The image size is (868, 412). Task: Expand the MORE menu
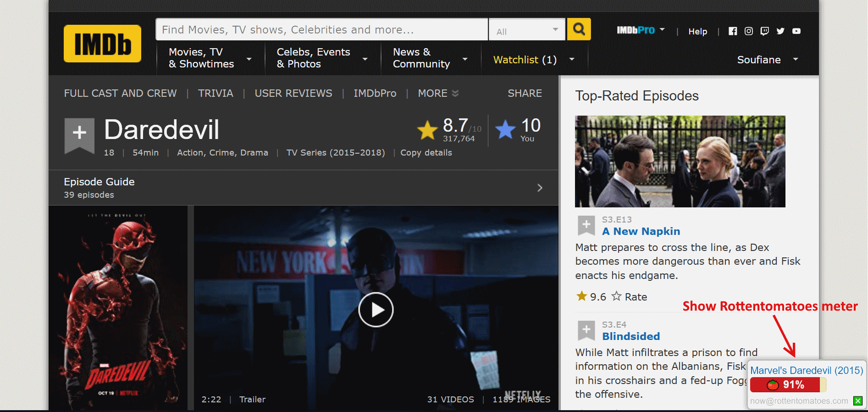[x=438, y=93]
